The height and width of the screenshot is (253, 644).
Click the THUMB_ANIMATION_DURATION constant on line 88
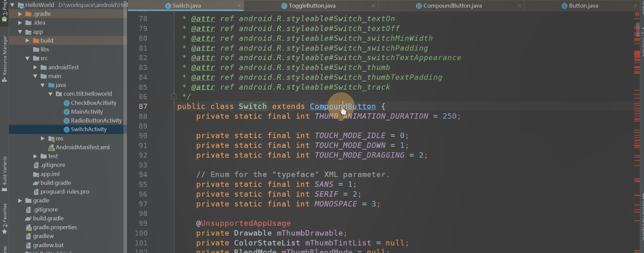371,116
